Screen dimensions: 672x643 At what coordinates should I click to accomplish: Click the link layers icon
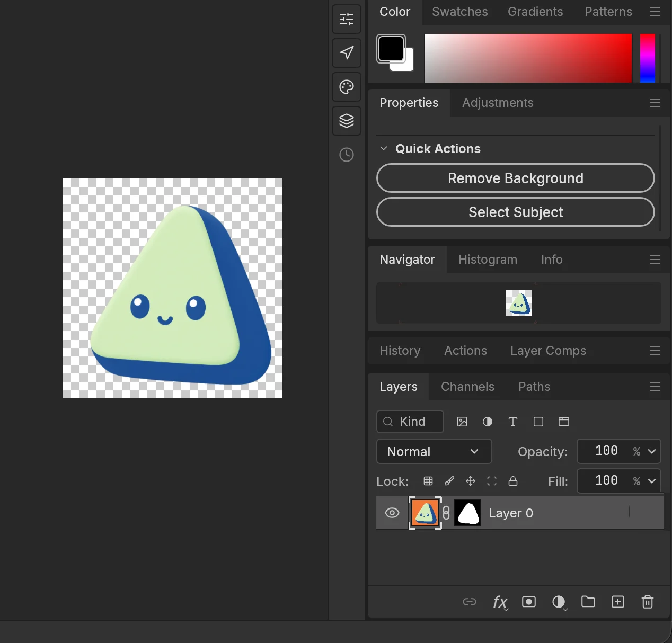pos(470,602)
